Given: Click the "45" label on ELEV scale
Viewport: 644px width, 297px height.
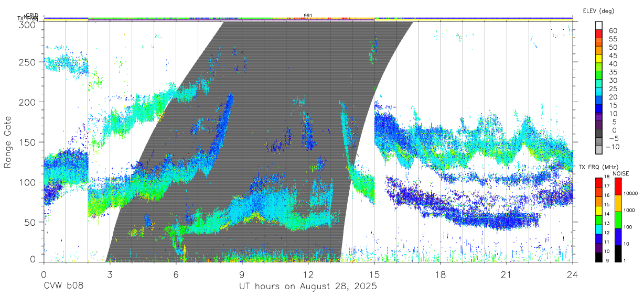Looking at the screenshot, I should tap(613, 56).
